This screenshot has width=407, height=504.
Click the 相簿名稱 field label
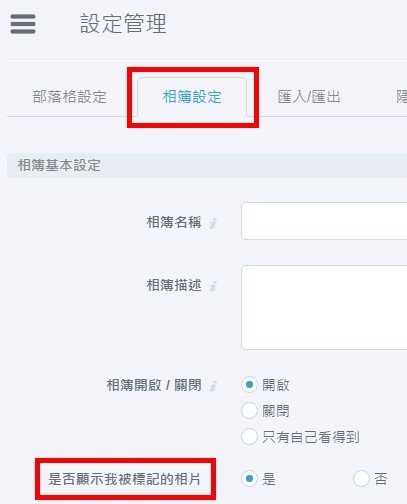174,222
